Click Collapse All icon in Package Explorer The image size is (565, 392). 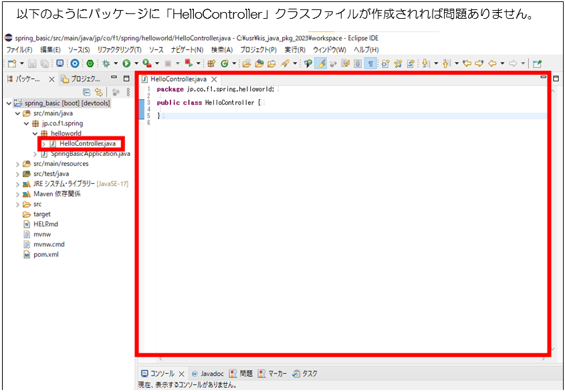click(86, 92)
